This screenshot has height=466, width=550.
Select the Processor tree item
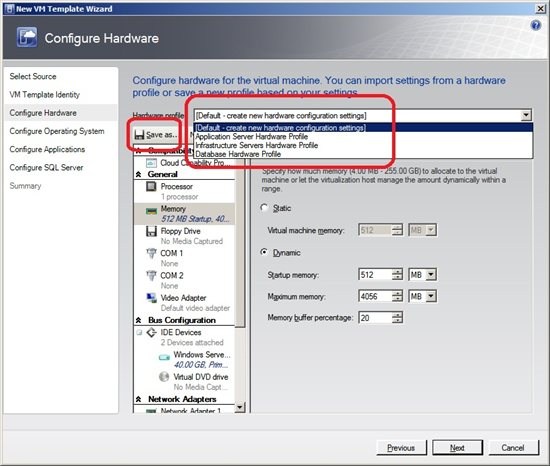(x=184, y=191)
